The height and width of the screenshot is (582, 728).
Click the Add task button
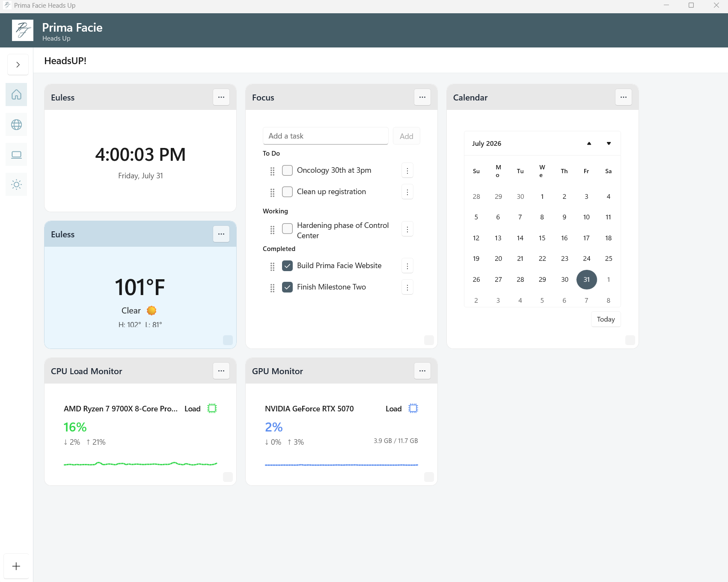pyautogui.click(x=407, y=136)
